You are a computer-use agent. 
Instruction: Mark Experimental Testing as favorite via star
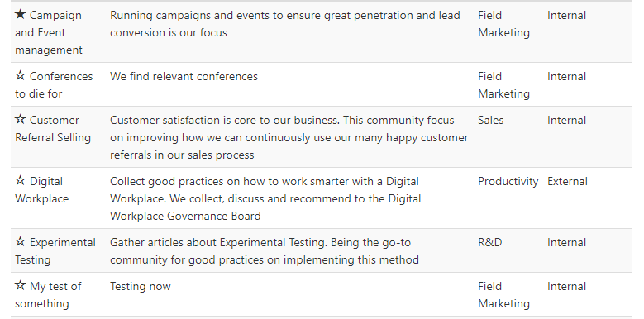click(x=20, y=242)
